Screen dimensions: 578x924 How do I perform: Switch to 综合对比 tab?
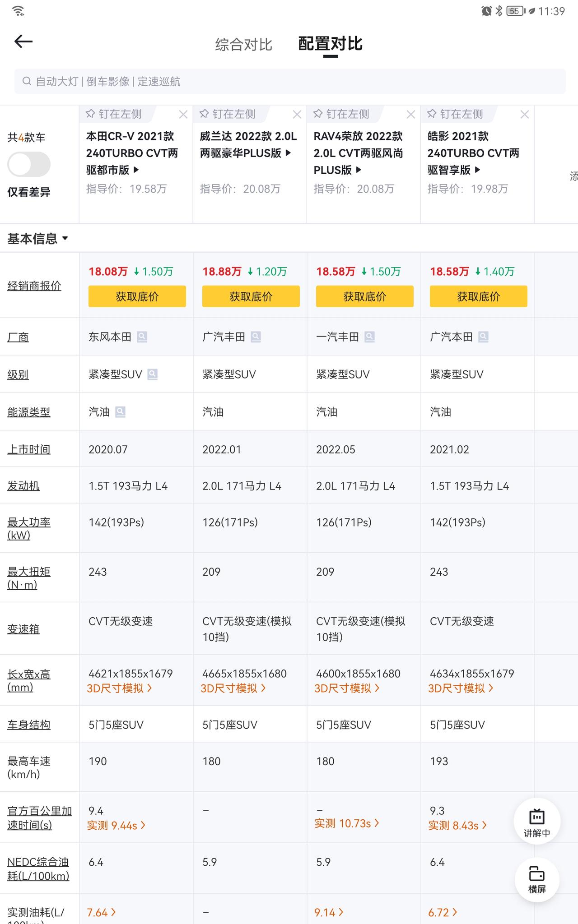click(x=243, y=44)
